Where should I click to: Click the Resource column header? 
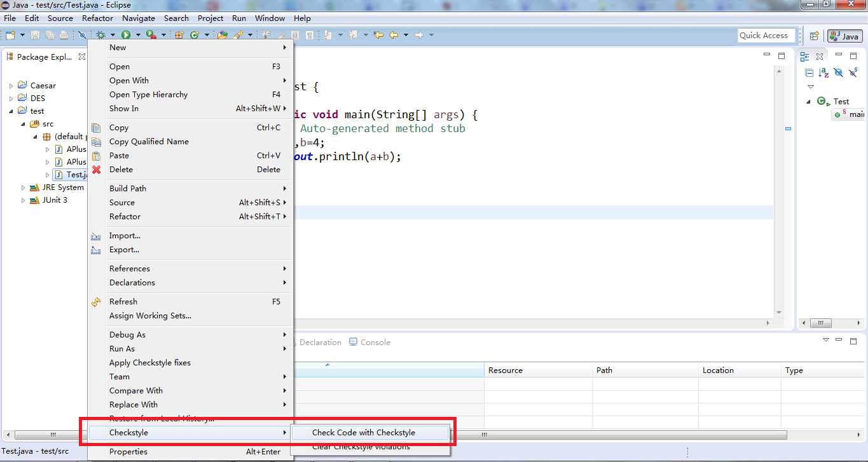click(x=537, y=370)
